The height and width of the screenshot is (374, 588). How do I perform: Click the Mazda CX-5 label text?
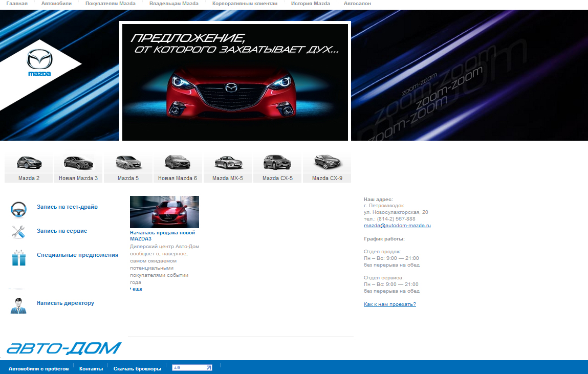pos(277,179)
